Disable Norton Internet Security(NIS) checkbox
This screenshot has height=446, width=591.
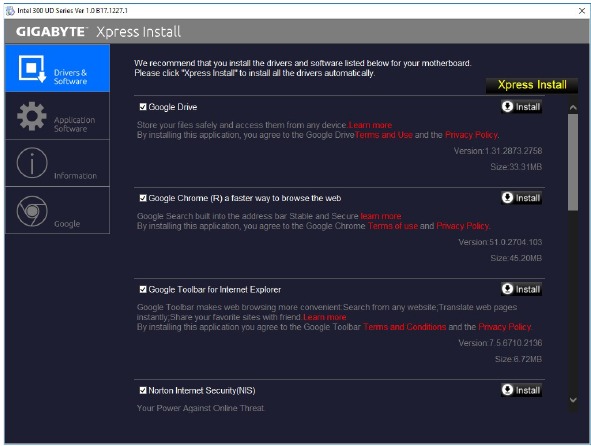tap(143, 390)
